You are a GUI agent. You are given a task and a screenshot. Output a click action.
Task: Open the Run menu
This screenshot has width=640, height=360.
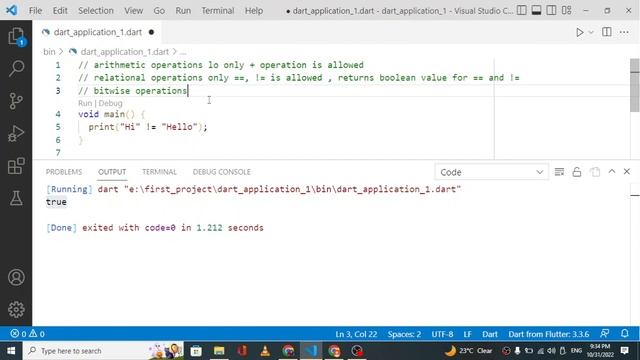(x=183, y=11)
